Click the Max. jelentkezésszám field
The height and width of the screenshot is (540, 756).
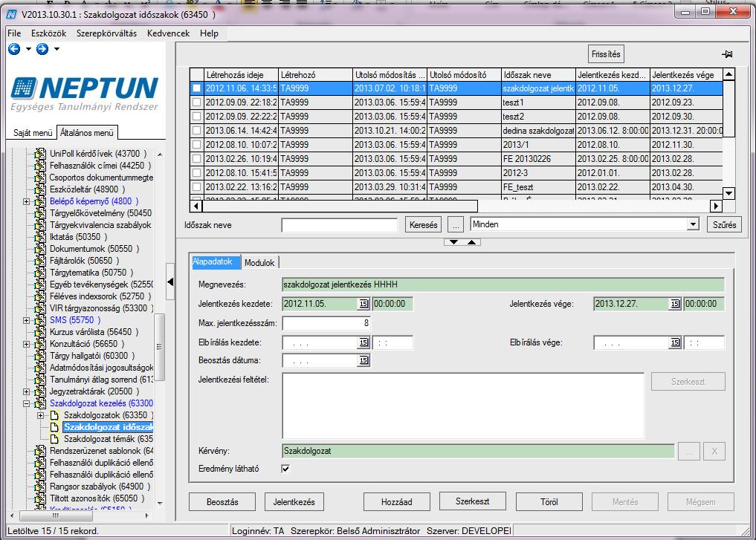pyautogui.click(x=326, y=323)
